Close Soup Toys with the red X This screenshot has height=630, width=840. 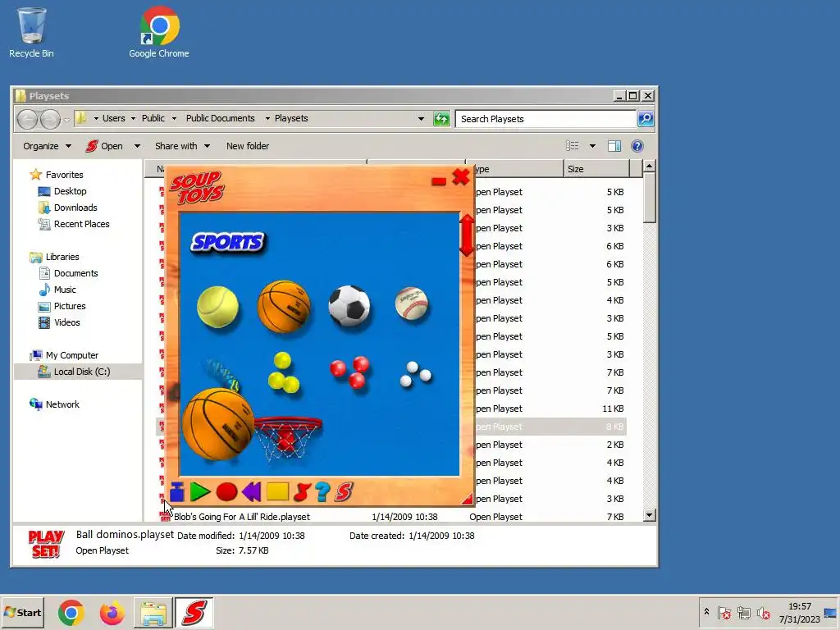(x=461, y=177)
